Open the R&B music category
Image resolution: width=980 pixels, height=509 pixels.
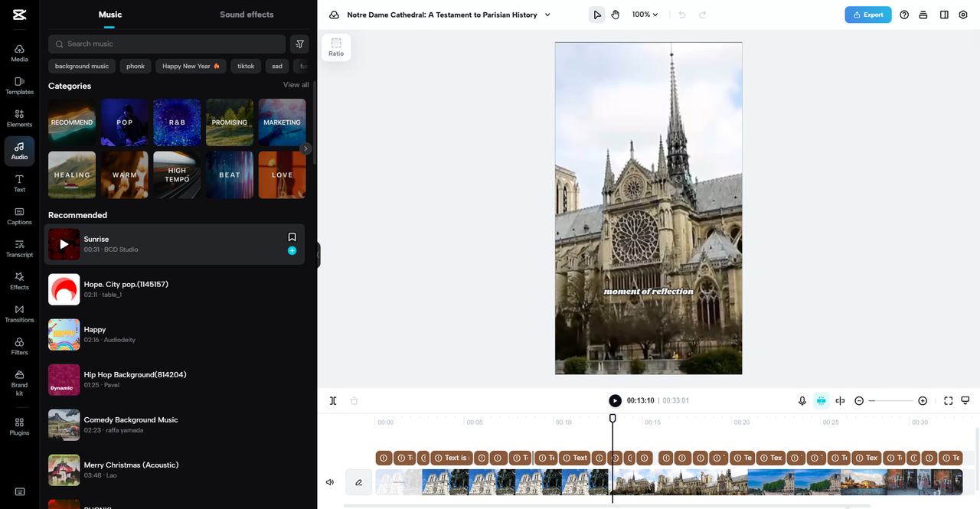pyautogui.click(x=177, y=122)
